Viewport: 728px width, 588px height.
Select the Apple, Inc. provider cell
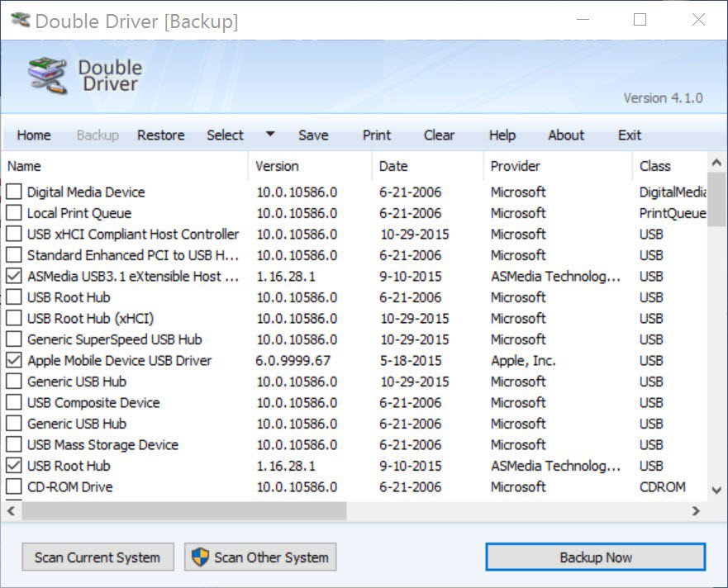(523, 361)
